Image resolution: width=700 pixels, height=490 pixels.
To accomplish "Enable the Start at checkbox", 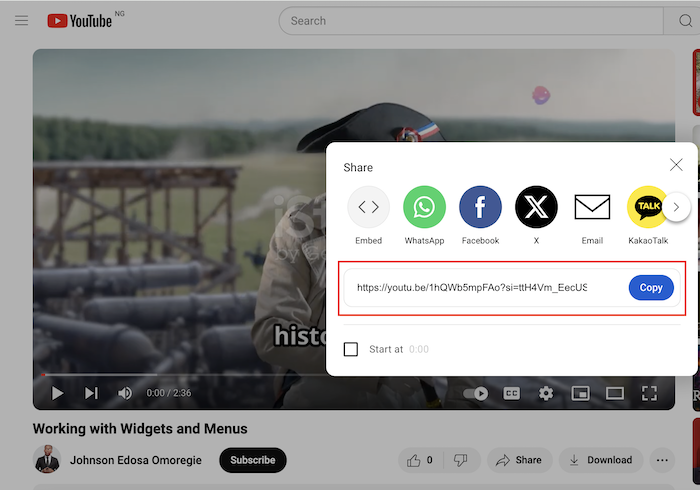I will [351, 349].
